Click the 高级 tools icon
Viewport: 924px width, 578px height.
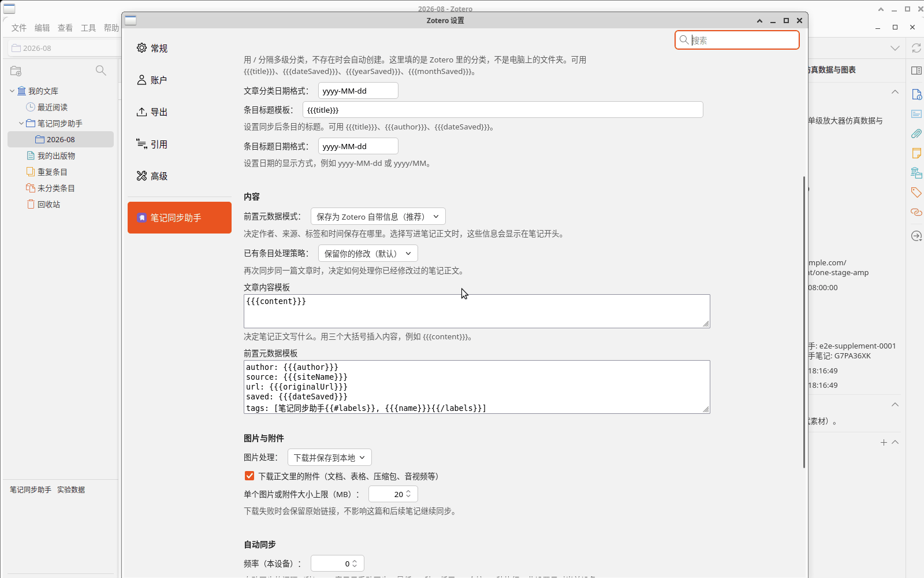(141, 176)
